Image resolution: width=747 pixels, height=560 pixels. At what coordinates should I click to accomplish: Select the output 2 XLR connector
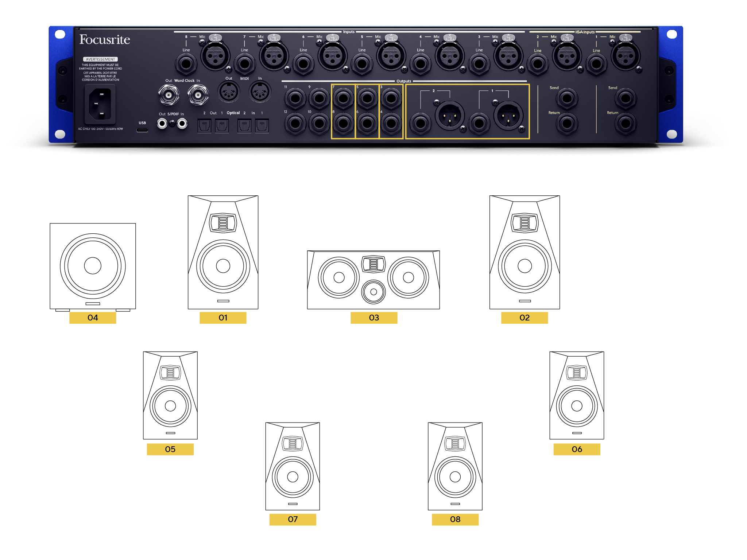(x=450, y=116)
